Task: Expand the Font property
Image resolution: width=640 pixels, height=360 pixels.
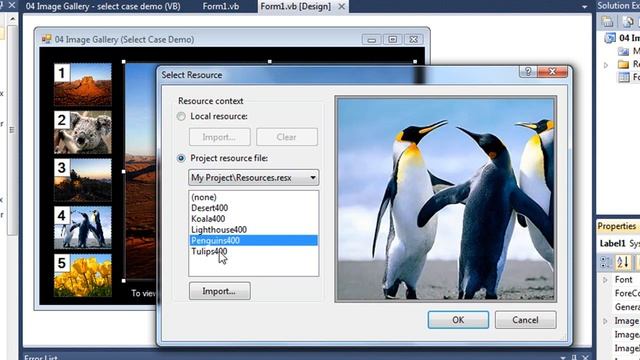Action: coord(606,280)
